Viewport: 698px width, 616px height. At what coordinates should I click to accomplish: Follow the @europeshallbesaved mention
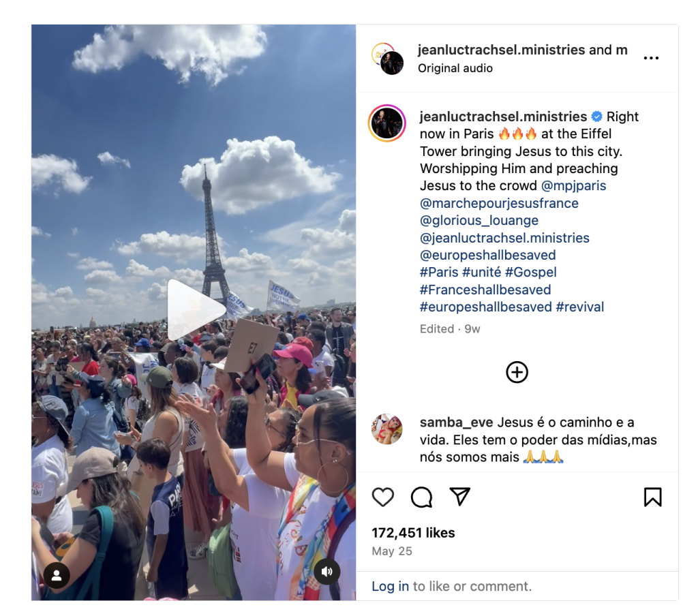488,255
